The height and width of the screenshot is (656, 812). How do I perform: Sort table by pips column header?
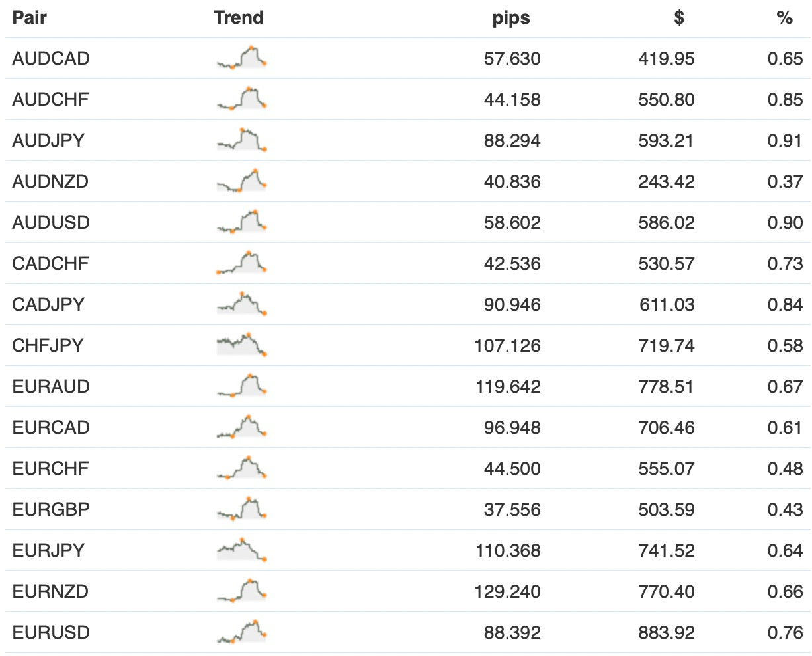coord(511,18)
